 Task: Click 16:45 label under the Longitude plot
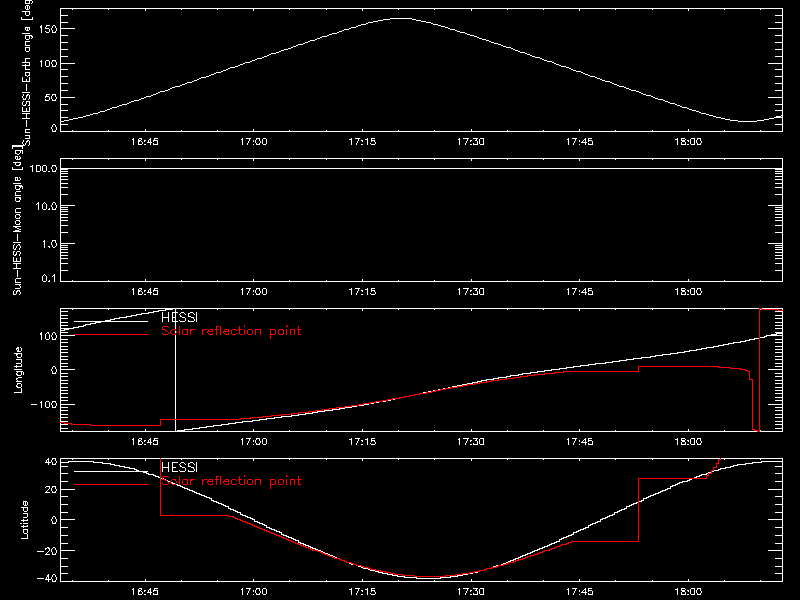(145, 442)
